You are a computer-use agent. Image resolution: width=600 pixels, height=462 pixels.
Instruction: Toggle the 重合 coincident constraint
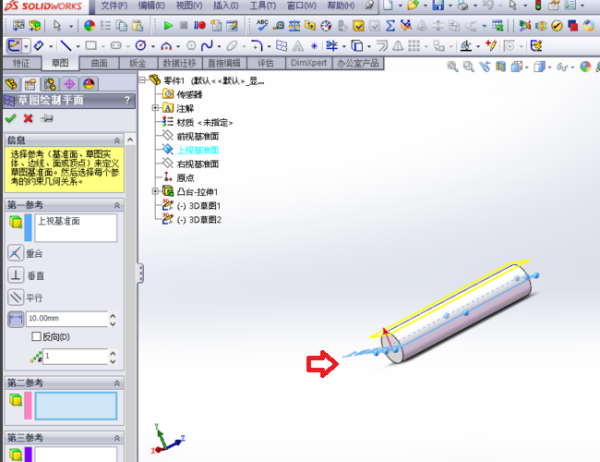[15, 253]
